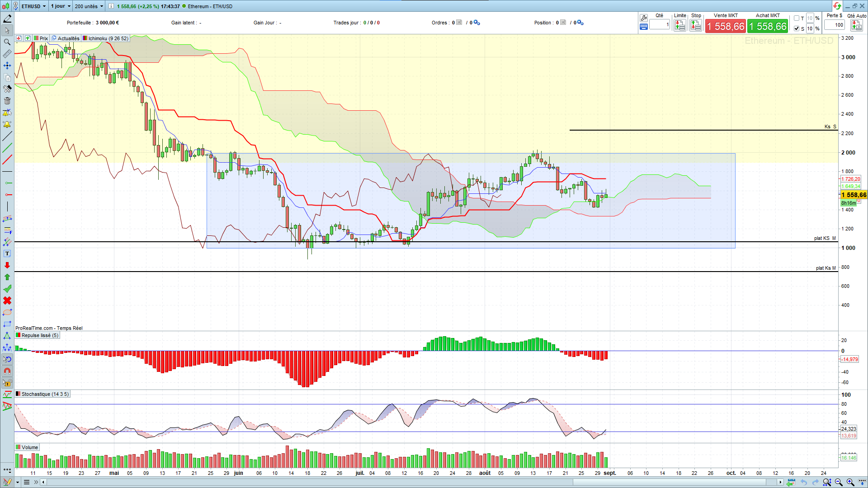The height and width of the screenshot is (488, 868).
Task: Open the Actualités tab
Action: 66,38
